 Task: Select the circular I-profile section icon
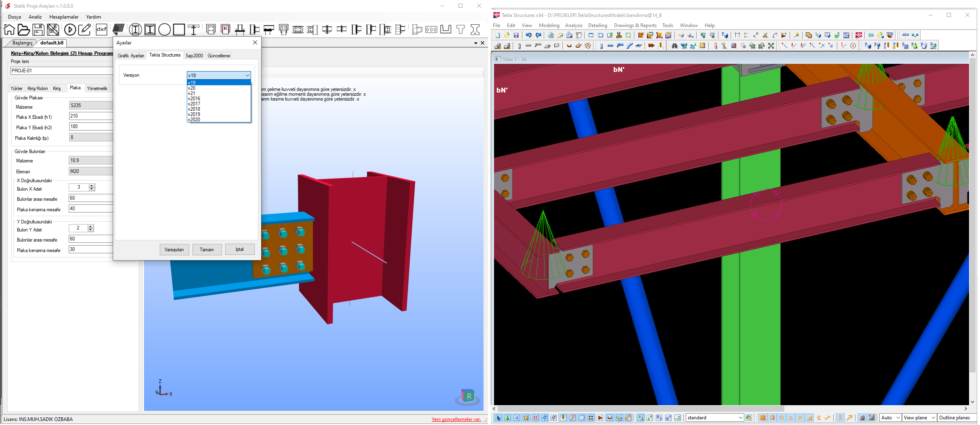pyautogui.click(x=135, y=29)
